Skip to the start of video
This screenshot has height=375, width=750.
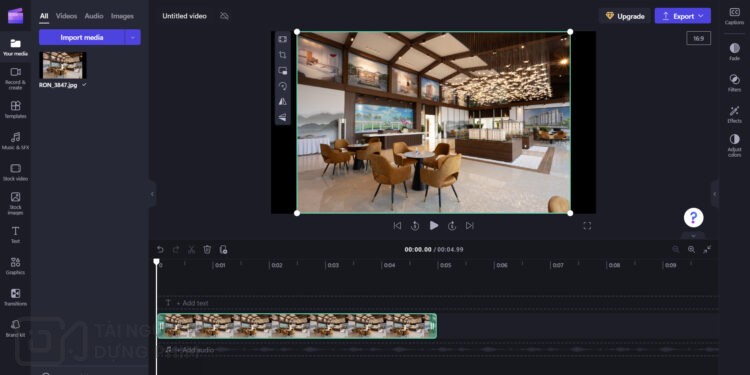point(397,226)
